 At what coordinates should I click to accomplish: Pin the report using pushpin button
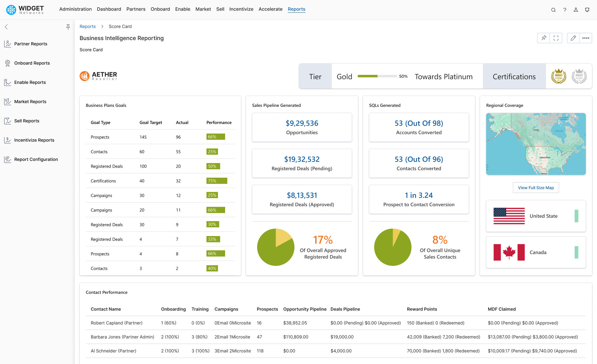(x=544, y=38)
